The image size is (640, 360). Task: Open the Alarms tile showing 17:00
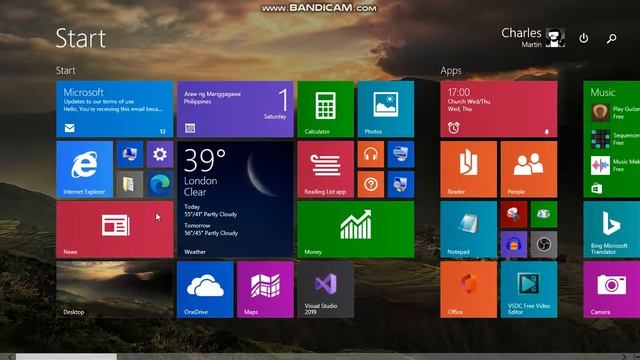tap(499, 109)
